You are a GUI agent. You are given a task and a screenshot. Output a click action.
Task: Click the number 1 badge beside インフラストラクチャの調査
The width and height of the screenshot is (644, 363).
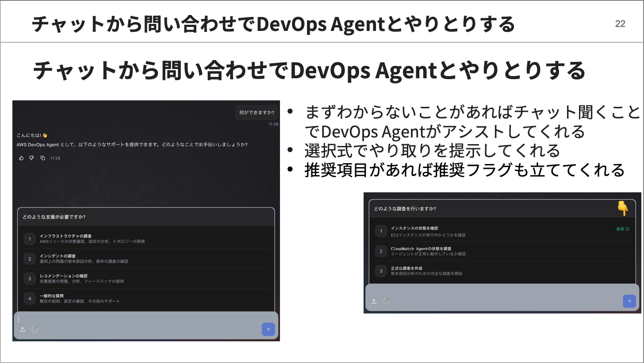tap(30, 239)
